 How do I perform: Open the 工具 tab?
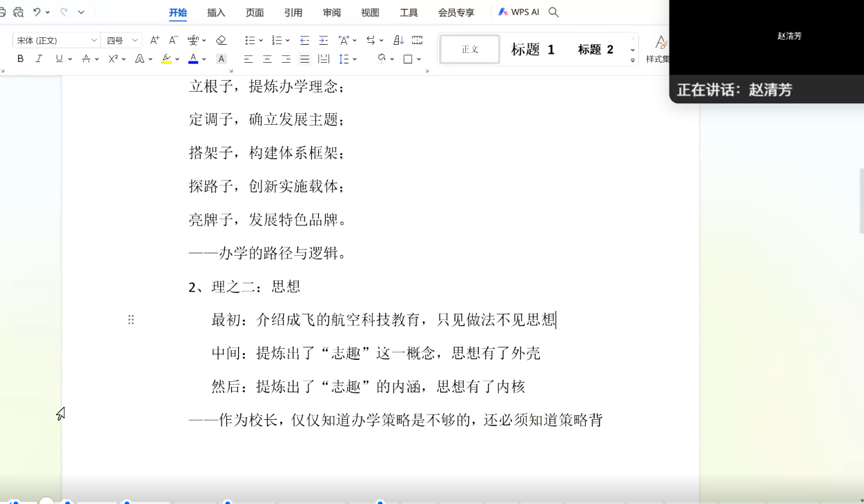click(409, 12)
